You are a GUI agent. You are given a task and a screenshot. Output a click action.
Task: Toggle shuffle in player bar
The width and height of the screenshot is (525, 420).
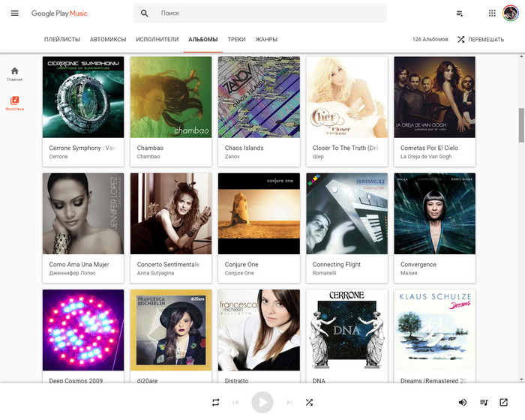tap(309, 402)
